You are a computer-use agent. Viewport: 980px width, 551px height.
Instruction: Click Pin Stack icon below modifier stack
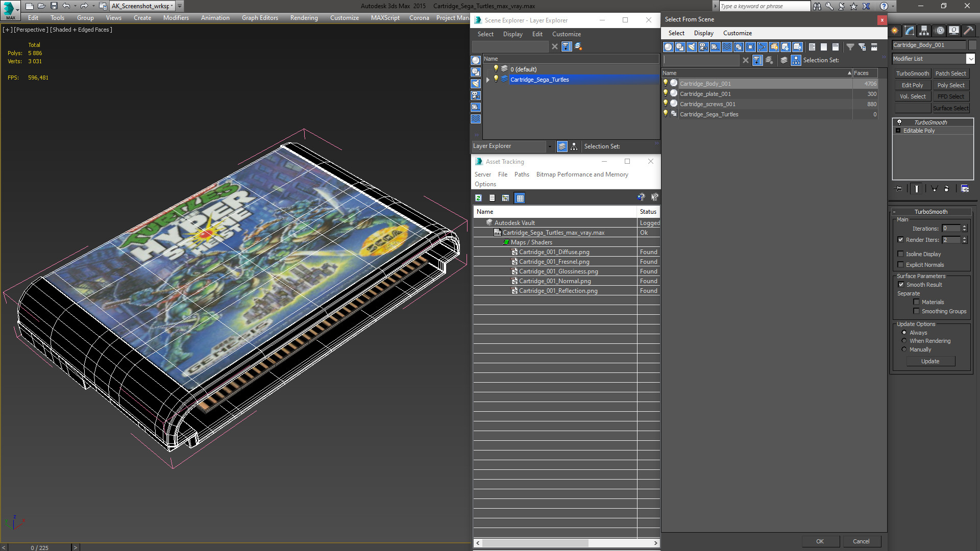(x=899, y=189)
